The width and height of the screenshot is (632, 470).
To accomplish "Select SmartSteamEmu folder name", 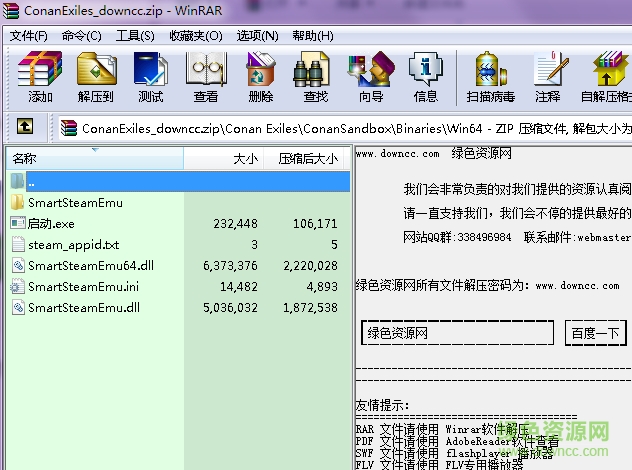I will point(75,203).
